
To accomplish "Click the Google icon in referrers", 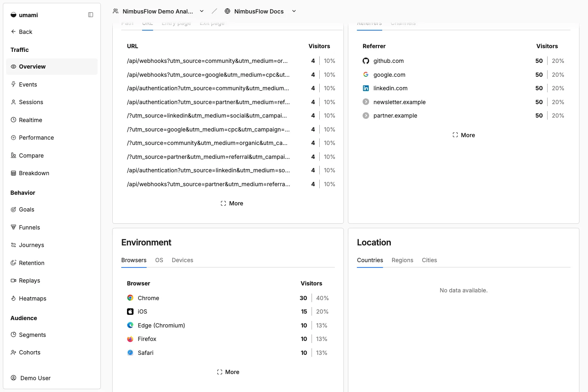I will coord(366,74).
